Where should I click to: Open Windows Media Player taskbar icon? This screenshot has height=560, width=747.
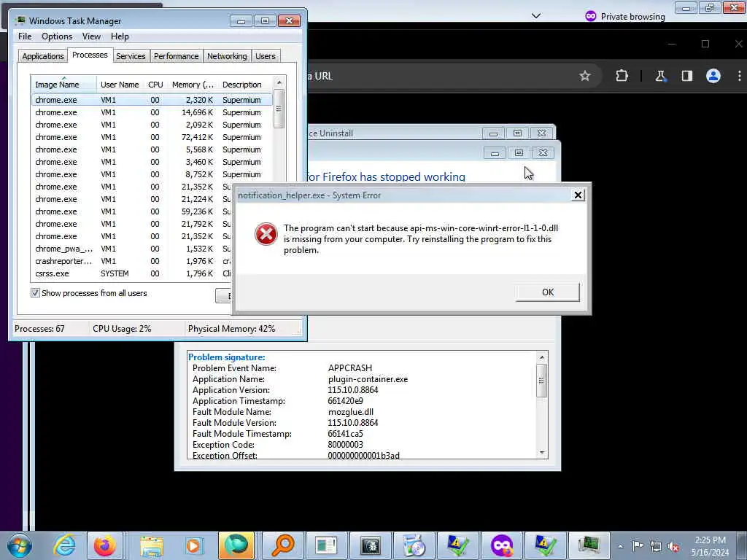click(193, 545)
